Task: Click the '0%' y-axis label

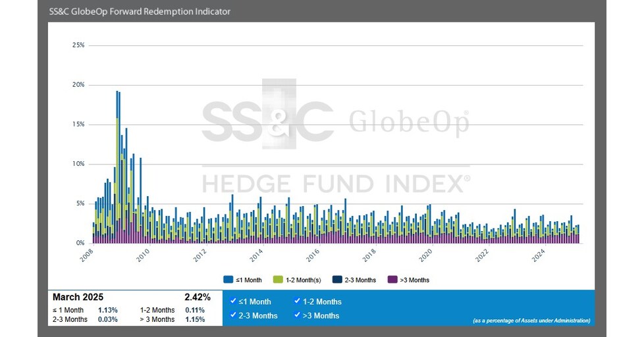Action: tap(80, 243)
